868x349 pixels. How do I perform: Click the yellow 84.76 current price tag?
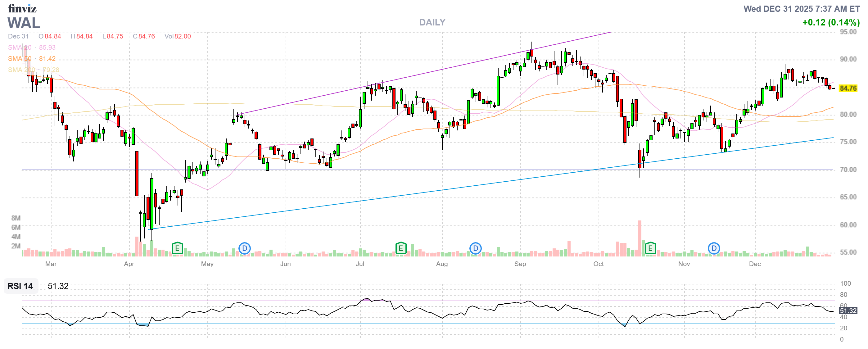[x=848, y=88]
